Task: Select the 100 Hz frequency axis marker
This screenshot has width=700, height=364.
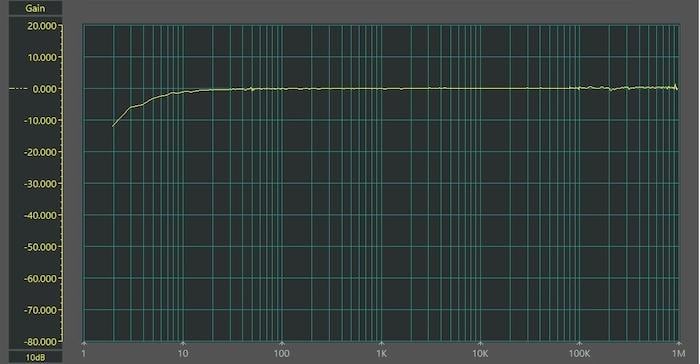Action: pos(282,354)
